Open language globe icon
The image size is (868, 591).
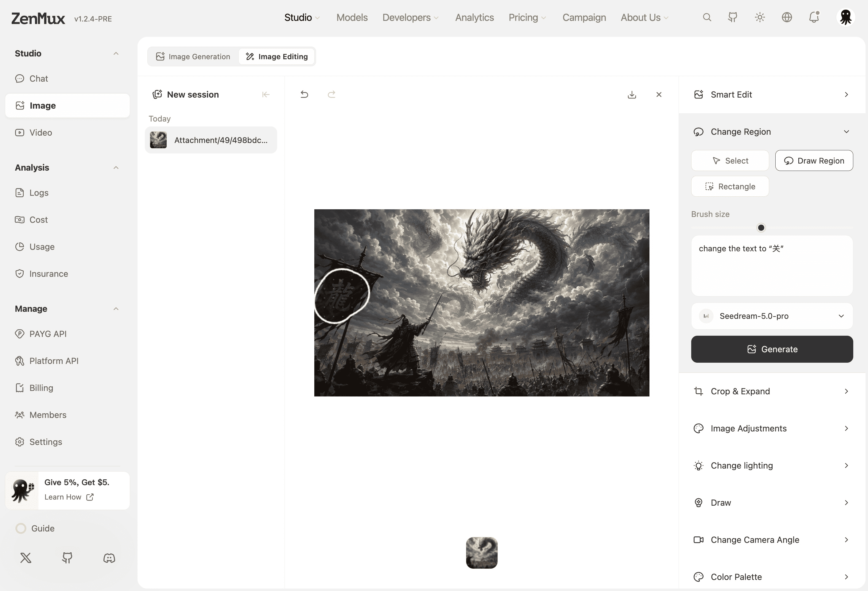[787, 17]
